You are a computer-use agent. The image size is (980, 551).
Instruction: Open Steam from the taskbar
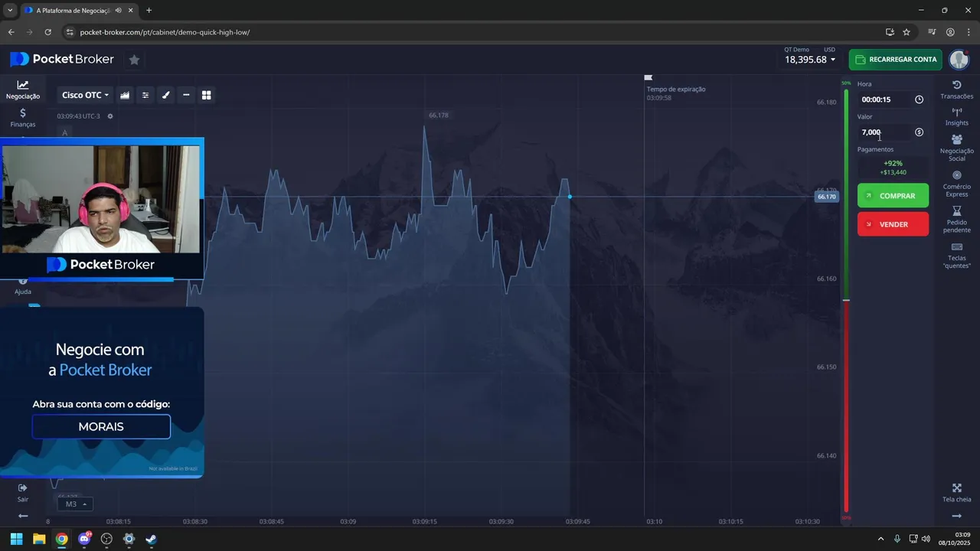[152, 539]
